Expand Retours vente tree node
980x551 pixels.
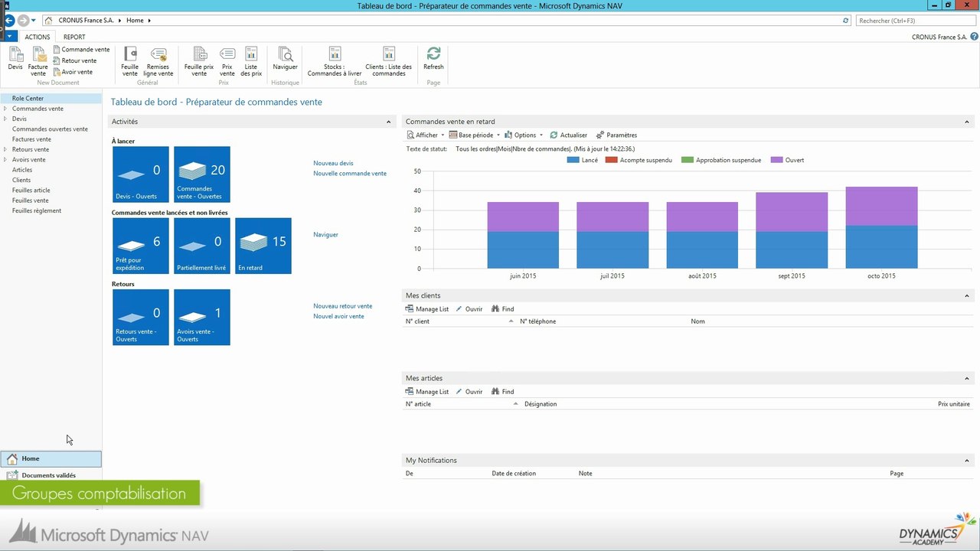5,149
